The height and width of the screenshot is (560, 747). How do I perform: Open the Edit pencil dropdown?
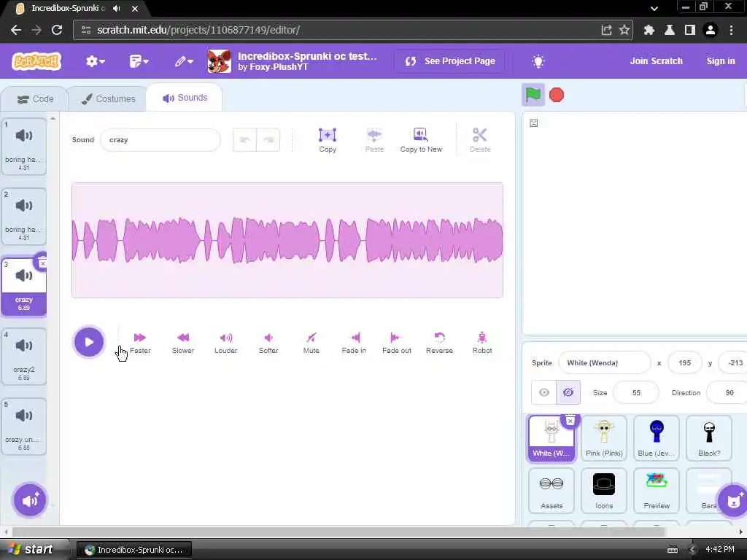tap(183, 61)
